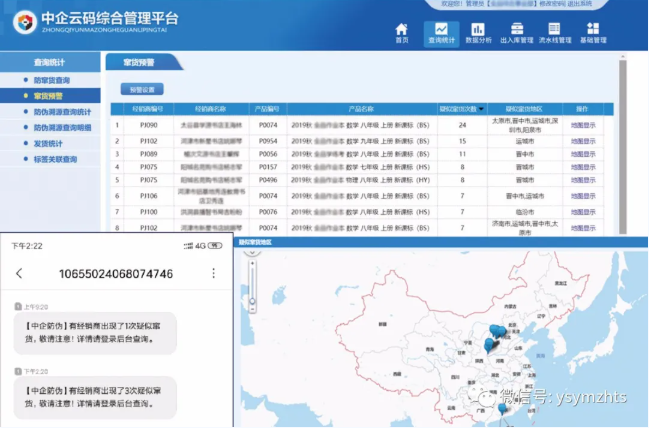The width and height of the screenshot is (649, 428).
Task: Open 标签关联查询 in sidebar
Action: pos(55,159)
